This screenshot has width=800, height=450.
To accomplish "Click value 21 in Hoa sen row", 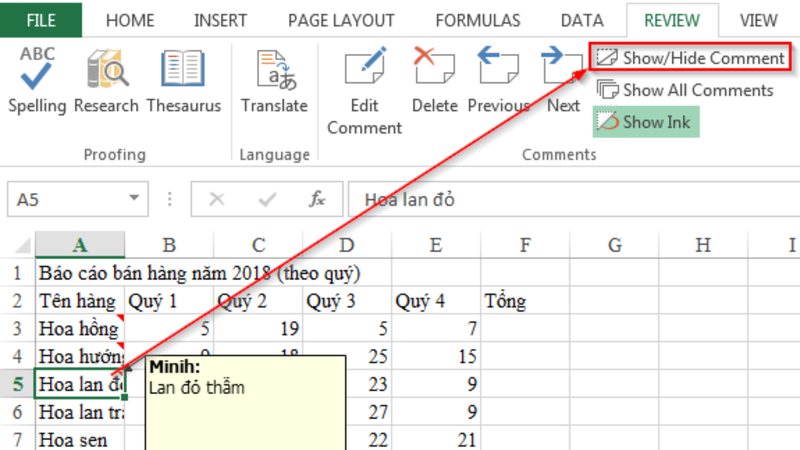I will (x=436, y=439).
